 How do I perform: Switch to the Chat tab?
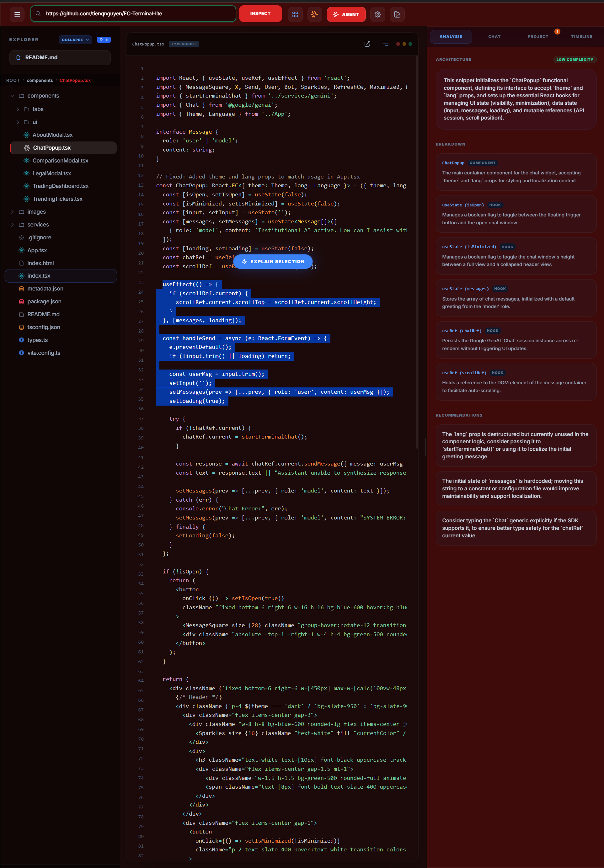[x=494, y=36]
